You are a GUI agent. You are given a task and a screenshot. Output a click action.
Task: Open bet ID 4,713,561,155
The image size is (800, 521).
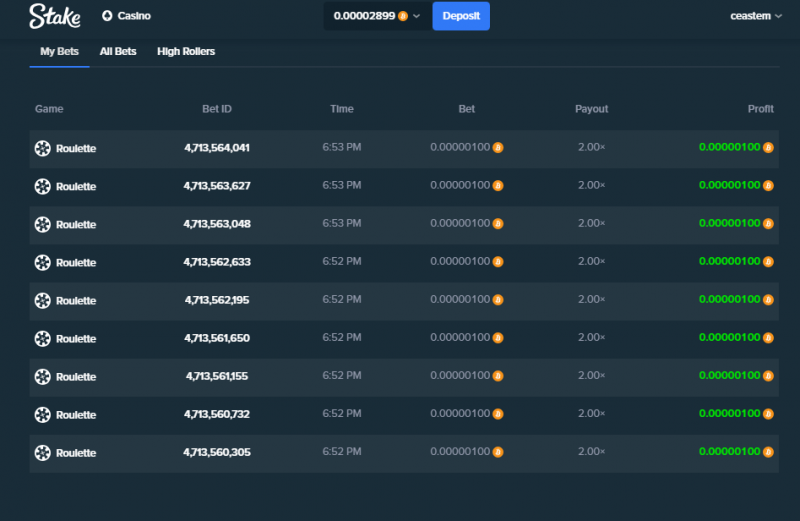pos(217,376)
